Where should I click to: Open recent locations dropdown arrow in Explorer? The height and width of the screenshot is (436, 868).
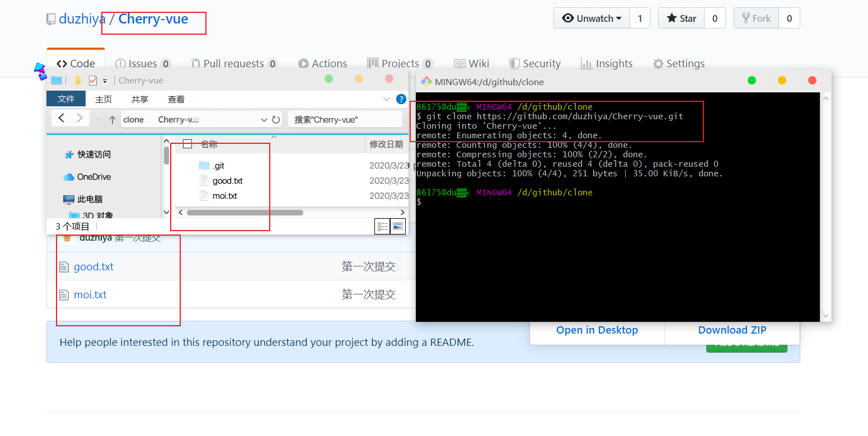tap(98, 120)
